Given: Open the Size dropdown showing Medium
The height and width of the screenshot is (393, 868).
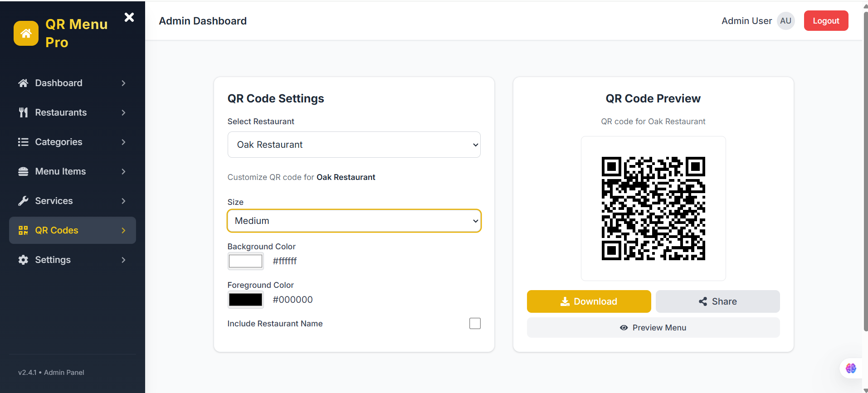Looking at the screenshot, I should coord(354,221).
